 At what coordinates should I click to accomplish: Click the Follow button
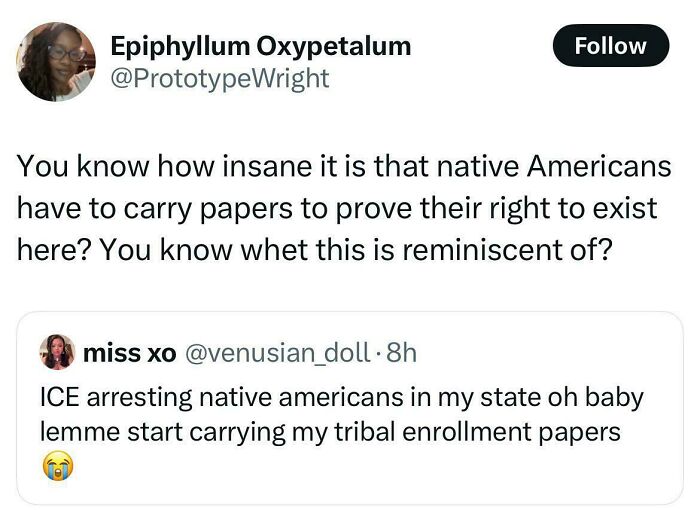pos(610,46)
